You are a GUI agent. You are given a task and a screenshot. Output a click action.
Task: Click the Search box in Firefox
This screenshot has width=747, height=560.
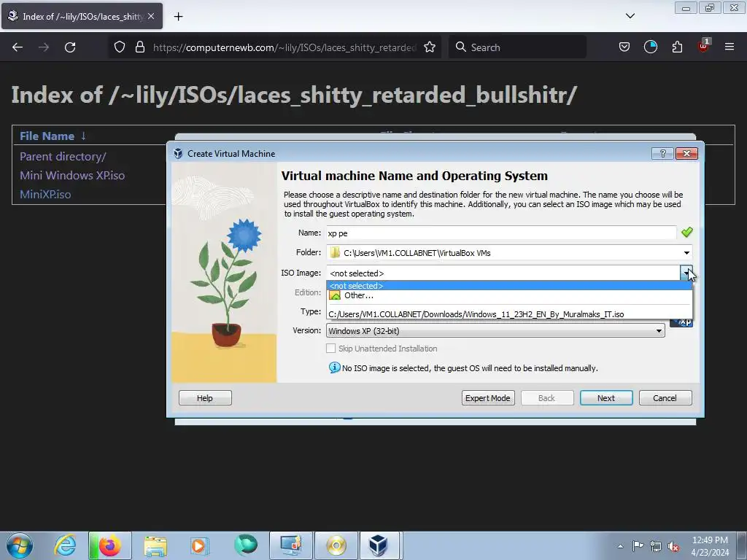pyautogui.click(x=518, y=47)
